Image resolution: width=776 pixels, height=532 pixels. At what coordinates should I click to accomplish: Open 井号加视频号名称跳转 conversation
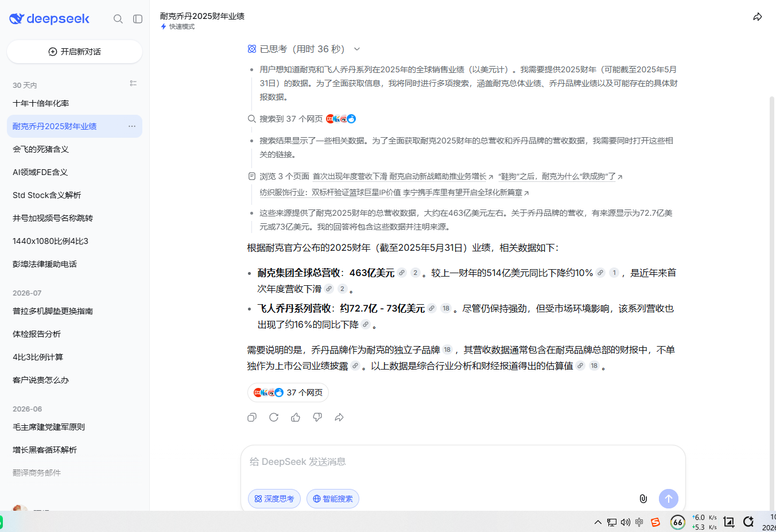[75, 218]
